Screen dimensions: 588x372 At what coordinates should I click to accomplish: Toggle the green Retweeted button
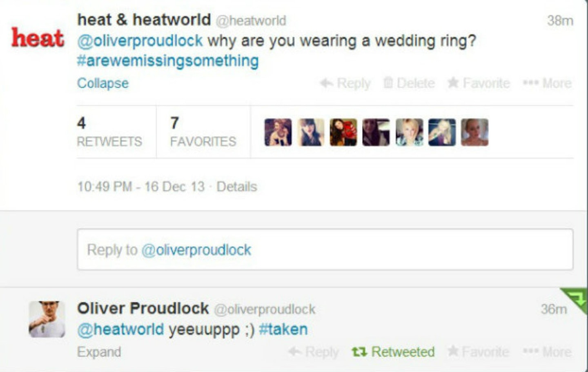coord(393,352)
